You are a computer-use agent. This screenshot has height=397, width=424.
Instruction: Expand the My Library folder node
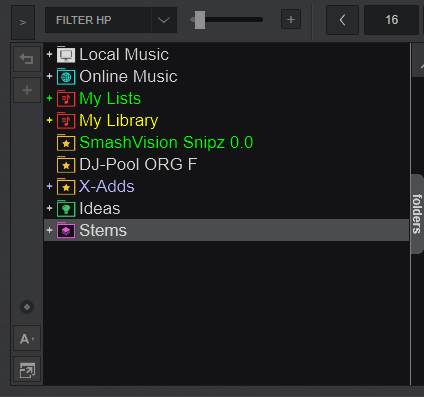[50, 120]
